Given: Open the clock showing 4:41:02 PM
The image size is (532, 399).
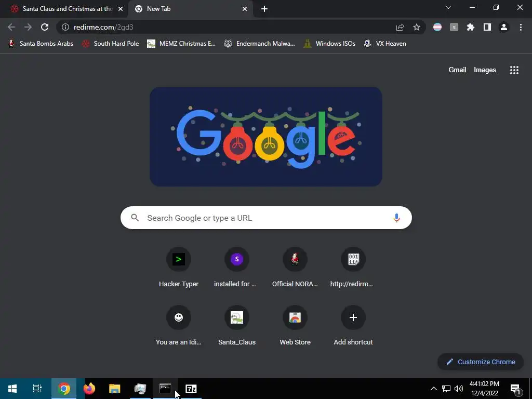Looking at the screenshot, I should (x=484, y=389).
